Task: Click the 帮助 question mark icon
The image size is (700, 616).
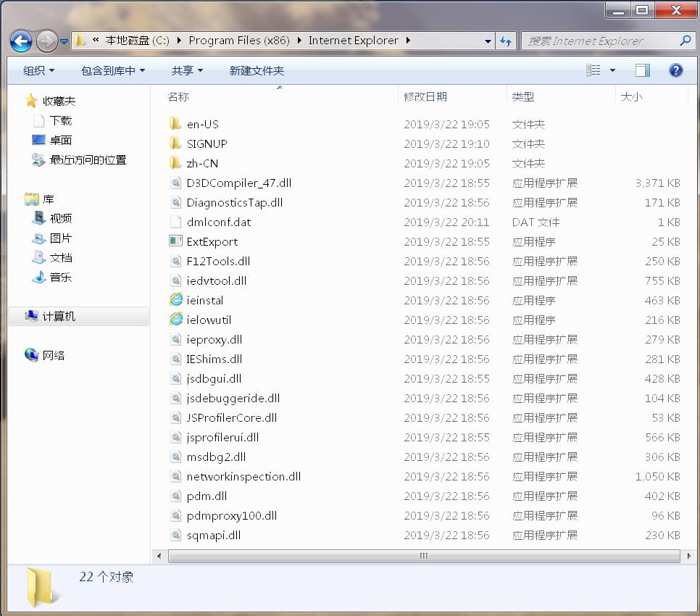Action: [x=675, y=70]
